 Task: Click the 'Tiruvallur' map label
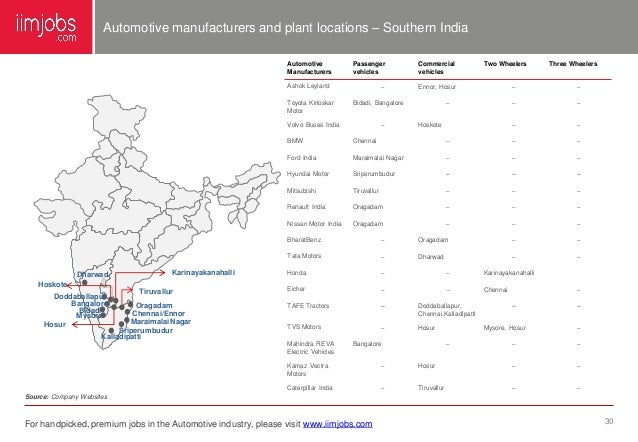[x=155, y=291]
